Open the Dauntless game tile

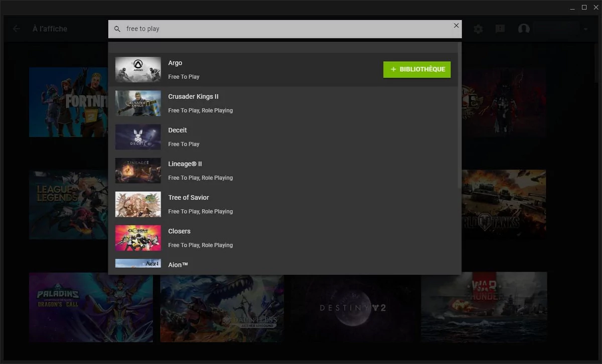click(222, 309)
